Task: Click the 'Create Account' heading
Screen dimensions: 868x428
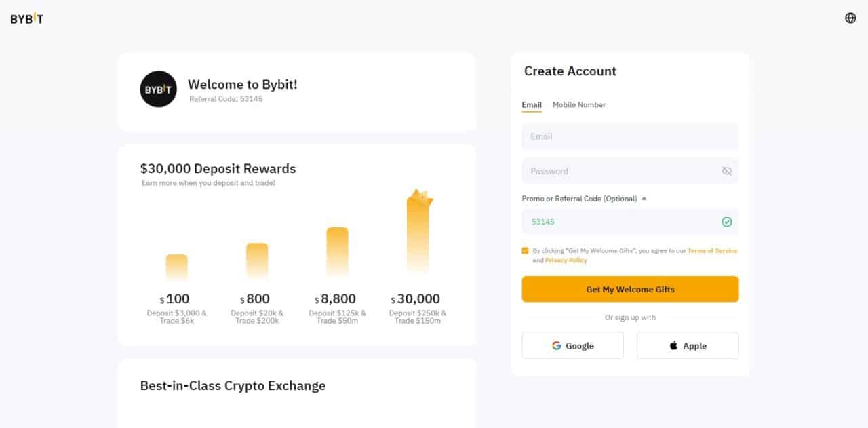Action: (570, 71)
